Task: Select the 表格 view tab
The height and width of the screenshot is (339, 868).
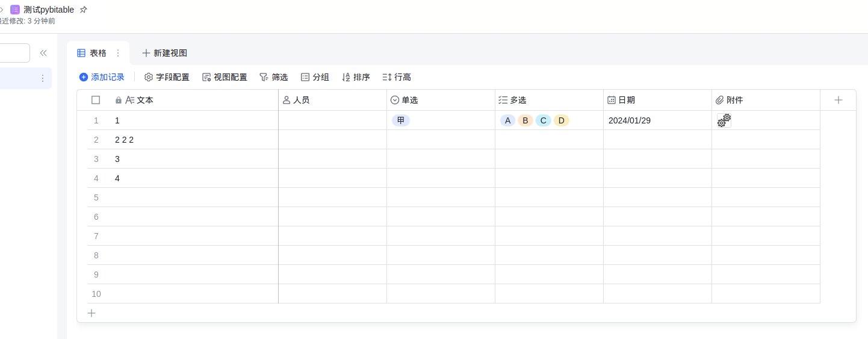Action: tap(92, 53)
